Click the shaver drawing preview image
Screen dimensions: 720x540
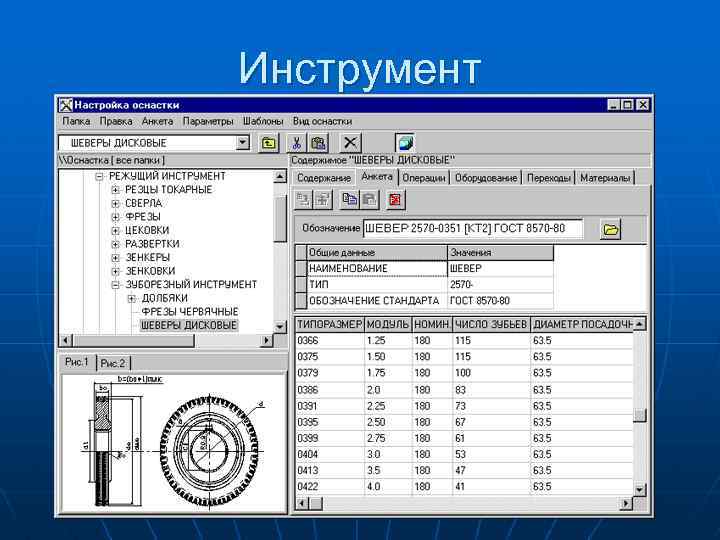[x=174, y=444]
